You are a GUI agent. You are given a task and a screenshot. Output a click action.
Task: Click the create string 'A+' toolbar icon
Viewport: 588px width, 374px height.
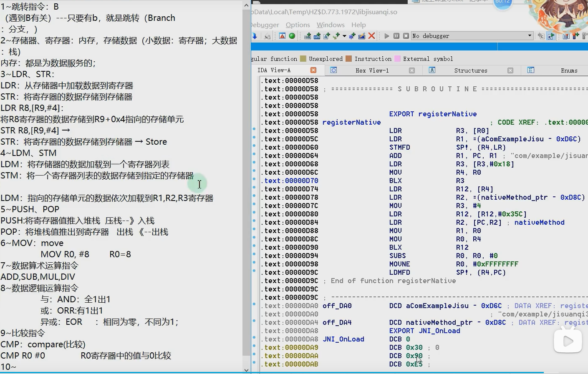tap(327, 36)
